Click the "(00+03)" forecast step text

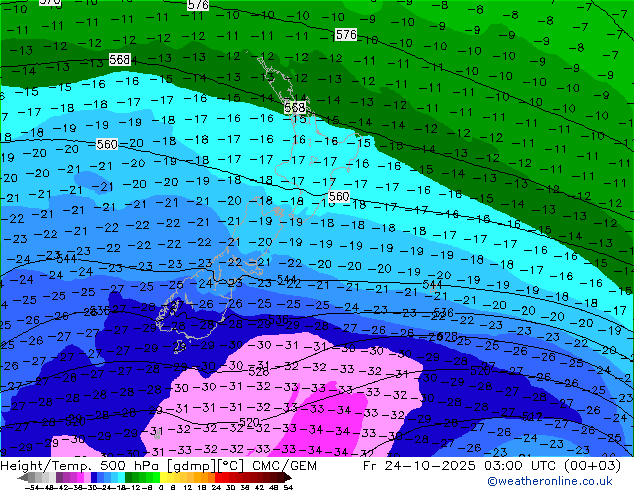[592, 466]
